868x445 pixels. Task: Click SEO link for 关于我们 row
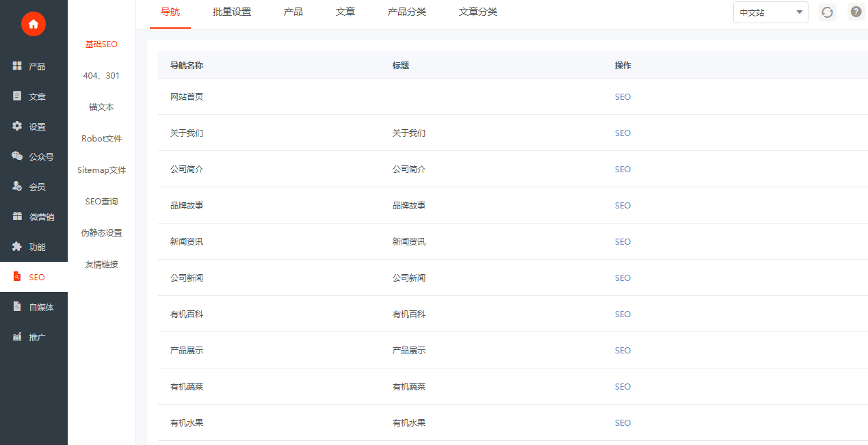coord(622,133)
